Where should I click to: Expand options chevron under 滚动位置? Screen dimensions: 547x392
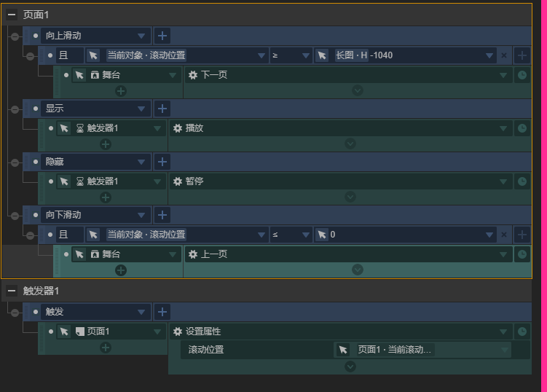(x=350, y=366)
